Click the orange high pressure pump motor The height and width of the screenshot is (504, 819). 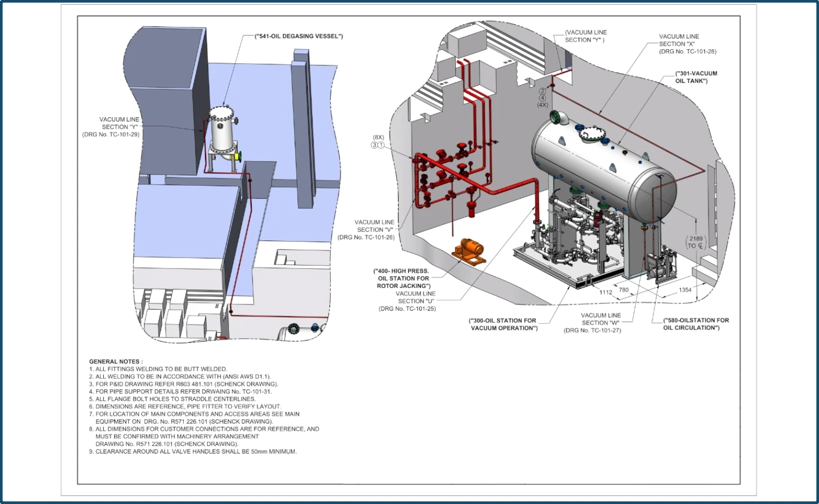[469, 251]
